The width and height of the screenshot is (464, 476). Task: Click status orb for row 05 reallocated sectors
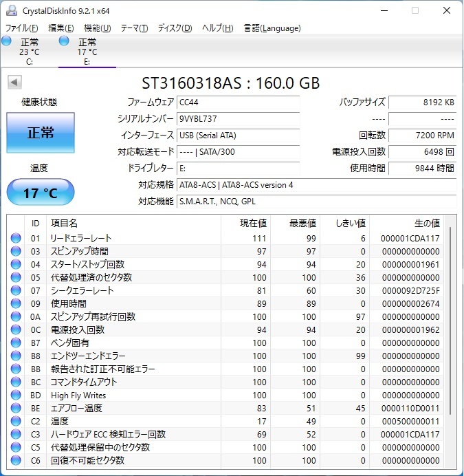16,277
